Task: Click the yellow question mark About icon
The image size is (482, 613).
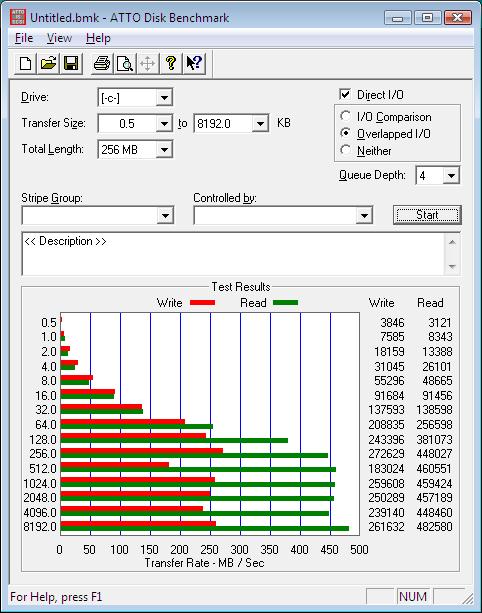Action: coord(171,63)
